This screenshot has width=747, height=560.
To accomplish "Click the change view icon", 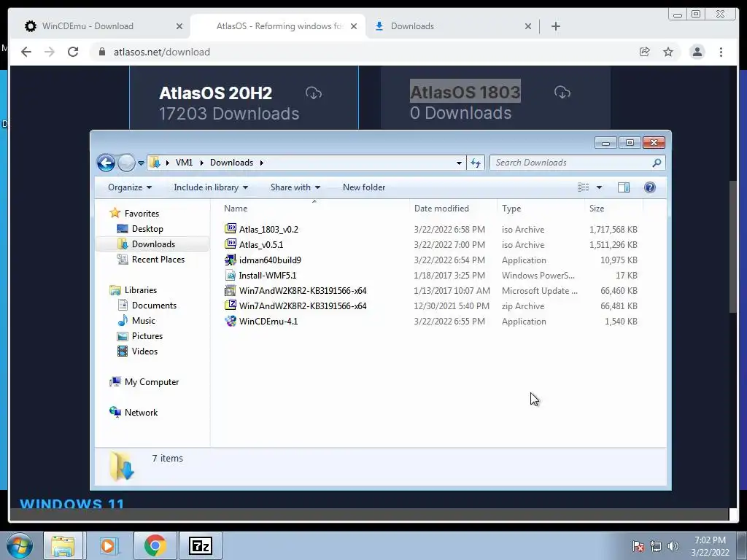I will click(x=584, y=187).
